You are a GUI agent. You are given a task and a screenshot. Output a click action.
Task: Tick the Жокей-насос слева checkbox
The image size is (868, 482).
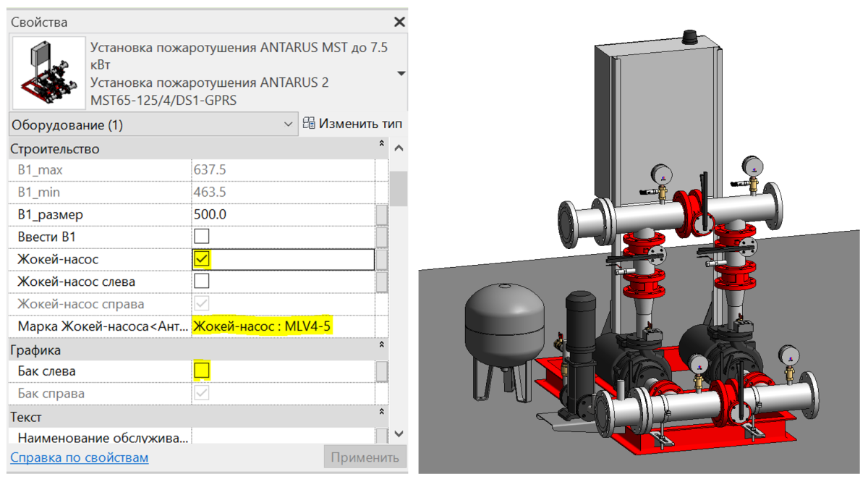tap(202, 282)
